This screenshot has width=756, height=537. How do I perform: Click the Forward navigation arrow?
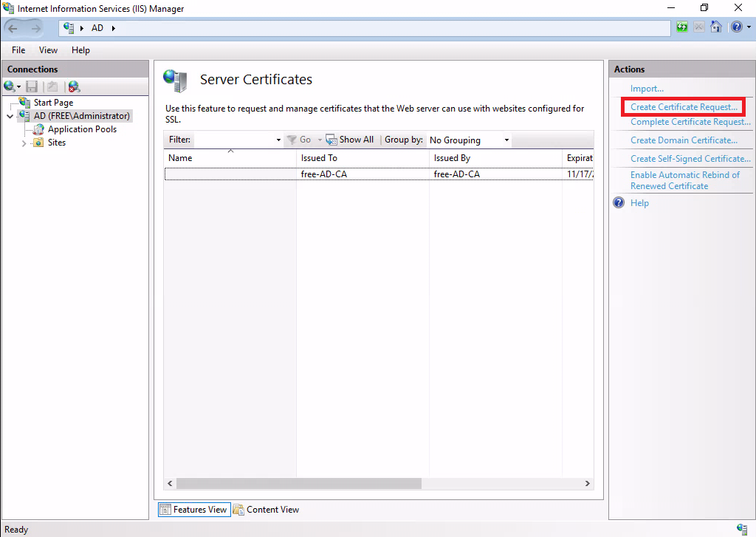36,29
